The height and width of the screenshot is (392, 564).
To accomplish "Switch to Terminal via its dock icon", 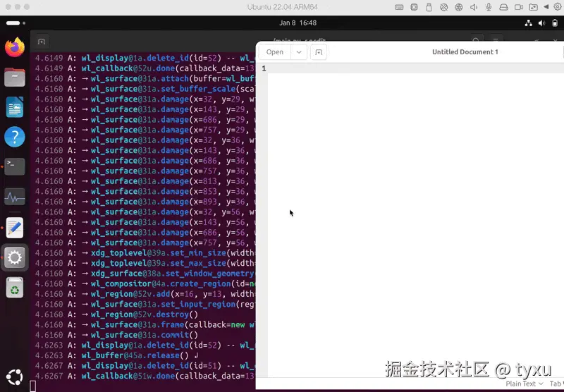I will [15, 166].
